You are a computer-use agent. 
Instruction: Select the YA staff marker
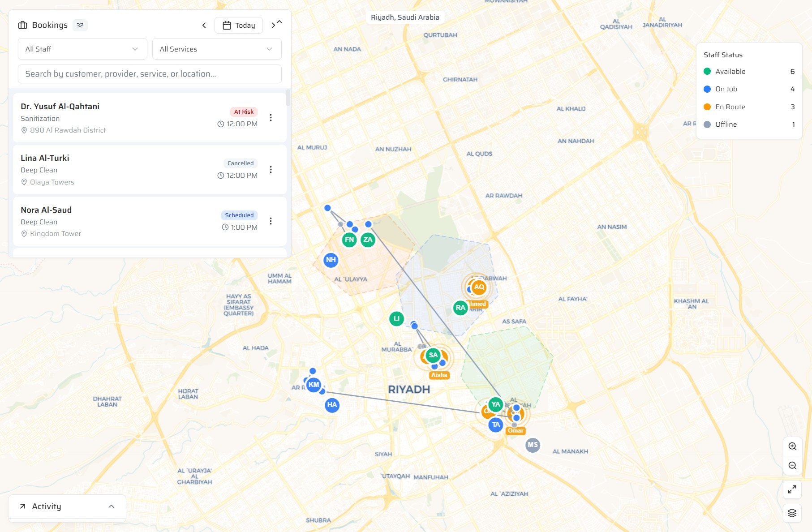[495, 404]
